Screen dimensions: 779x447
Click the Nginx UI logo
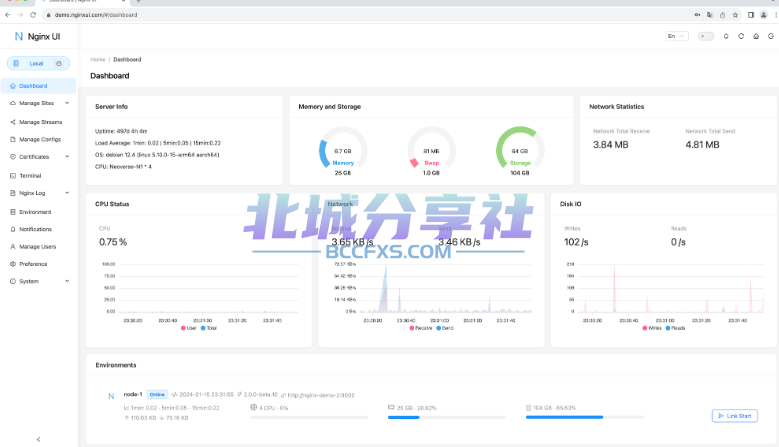(x=38, y=36)
